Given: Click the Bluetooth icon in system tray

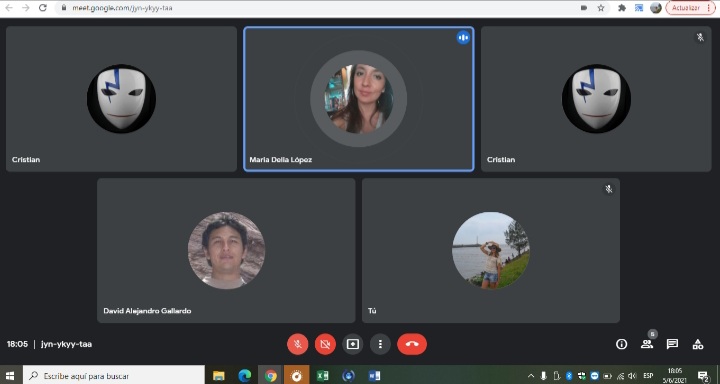Looking at the screenshot, I should [x=569, y=376].
